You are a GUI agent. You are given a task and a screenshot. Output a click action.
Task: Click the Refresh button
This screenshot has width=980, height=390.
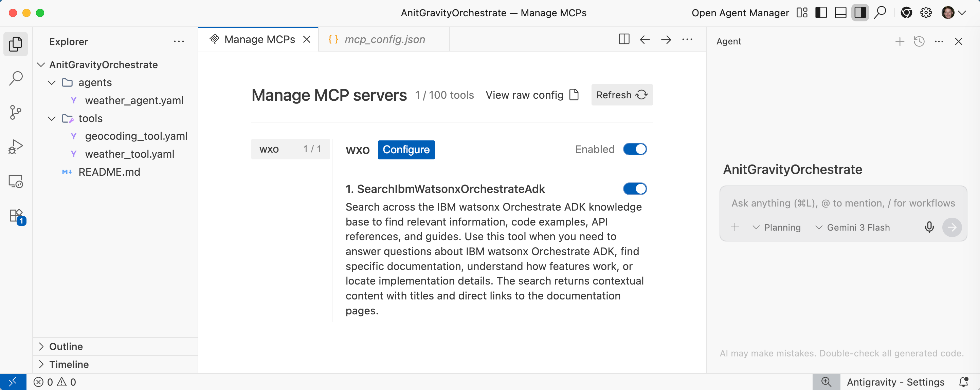click(x=622, y=95)
